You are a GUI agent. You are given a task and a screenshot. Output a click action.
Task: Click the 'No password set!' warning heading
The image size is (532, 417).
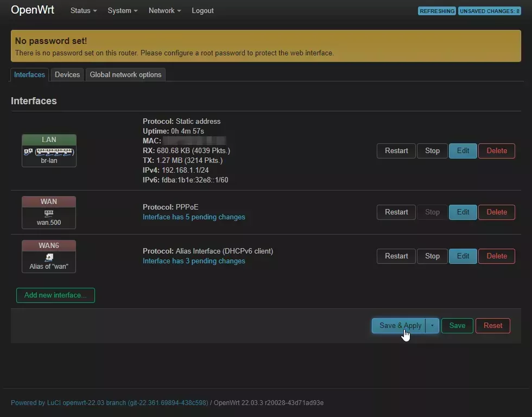(x=51, y=41)
